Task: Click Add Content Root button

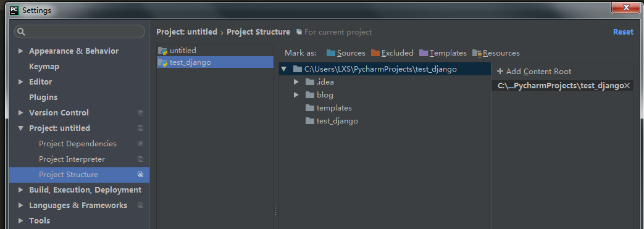Action: 534,72
